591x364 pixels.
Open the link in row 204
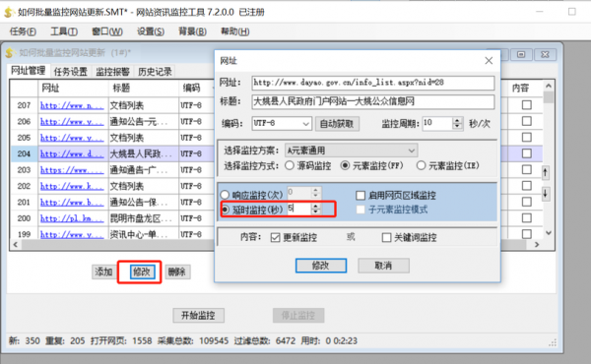click(x=72, y=153)
